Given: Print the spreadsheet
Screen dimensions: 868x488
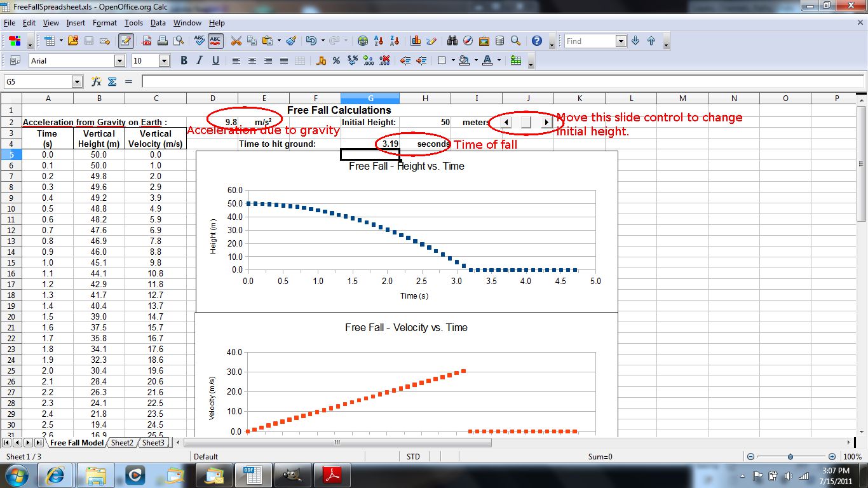Looking at the screenshot, I should [163, 40].
